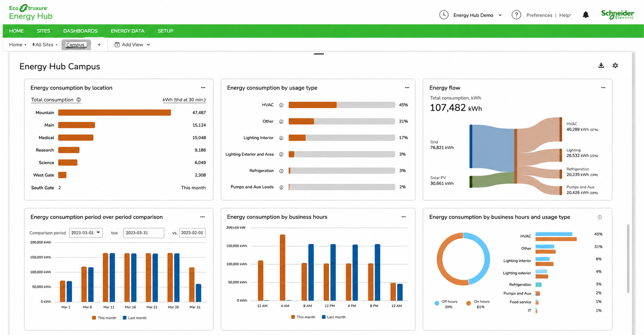Click the info icon beside Lighting Interior

click(x=281, y=138)
